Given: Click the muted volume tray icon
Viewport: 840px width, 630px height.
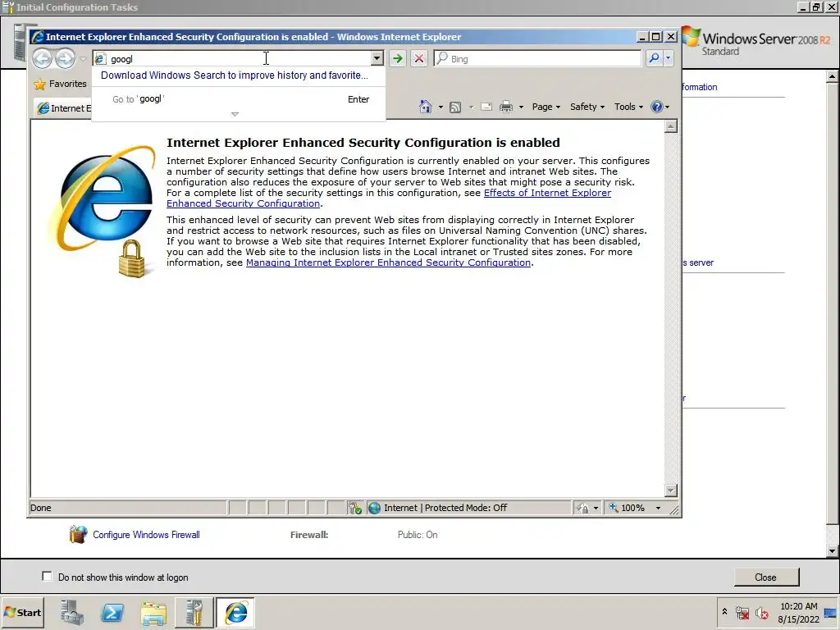Looking at the screenshot, I should coord(762,613).
